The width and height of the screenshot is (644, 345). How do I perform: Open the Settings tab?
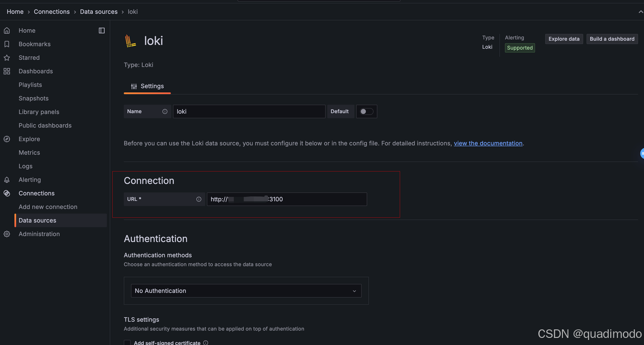pos(147,86)
